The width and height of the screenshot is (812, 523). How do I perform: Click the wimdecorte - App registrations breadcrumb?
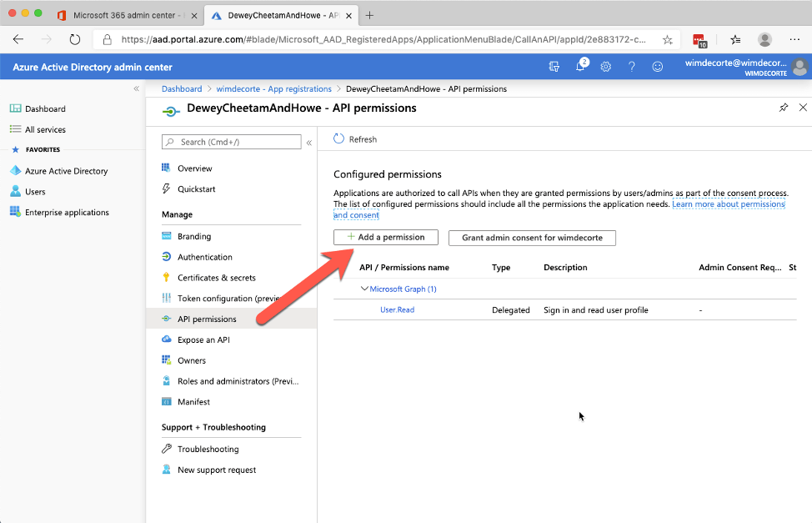tap(274, 88)
